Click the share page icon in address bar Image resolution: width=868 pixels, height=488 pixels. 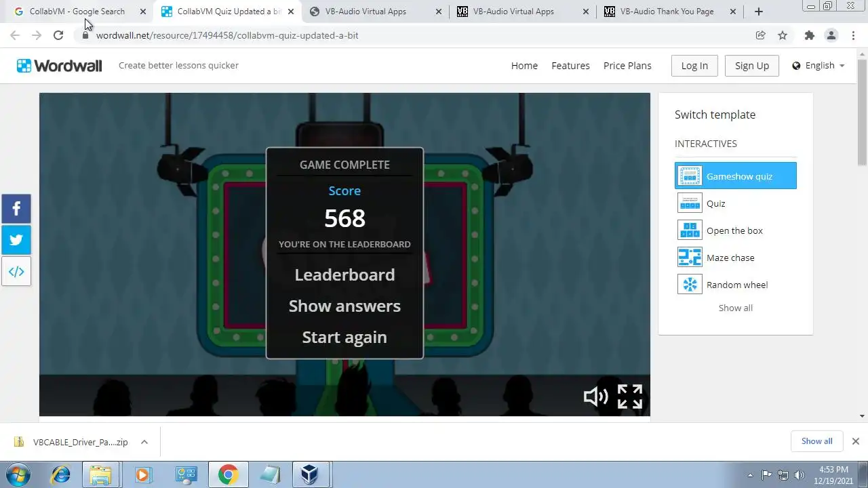click(x=760, y=35)
